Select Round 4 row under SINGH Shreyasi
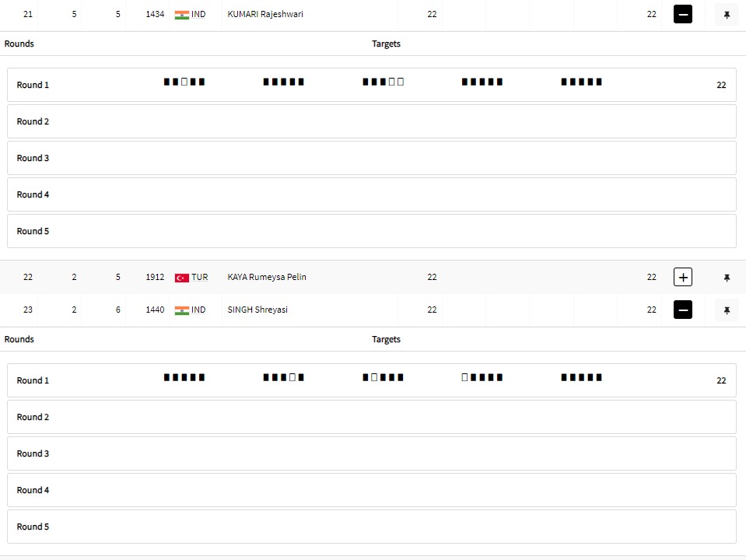 click(x=371, y=490)
